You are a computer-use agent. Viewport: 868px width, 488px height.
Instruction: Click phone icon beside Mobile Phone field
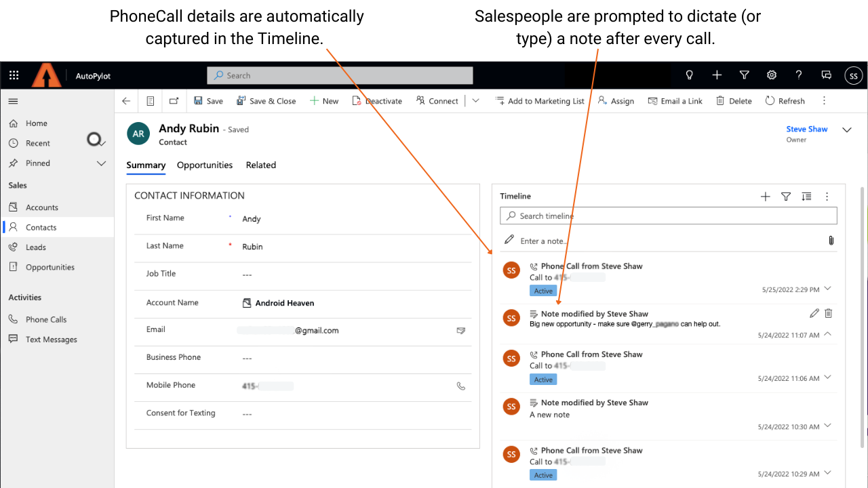tap(461, 386)
